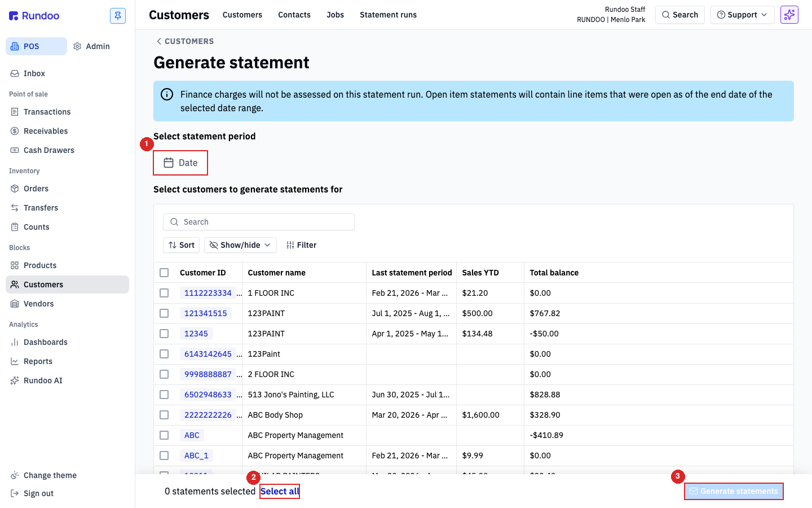The height and width of the screenshot is (508, 812).
Task: Check the row with ID 12345
Action: 164,334
